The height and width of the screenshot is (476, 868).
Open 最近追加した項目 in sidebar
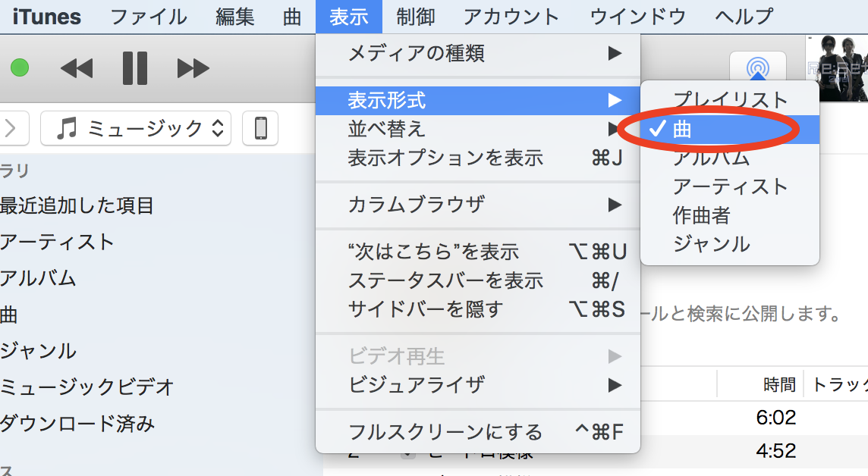(x=77, y=205)
